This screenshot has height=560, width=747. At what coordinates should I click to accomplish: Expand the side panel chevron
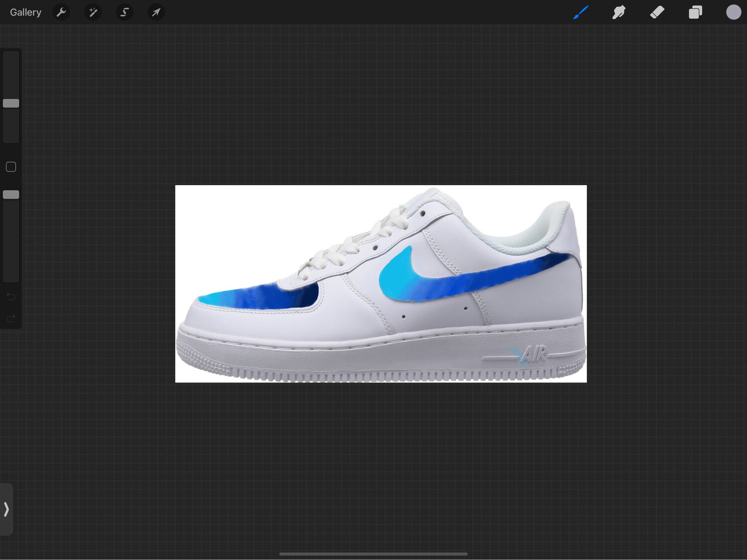click(x=6, y=509)
